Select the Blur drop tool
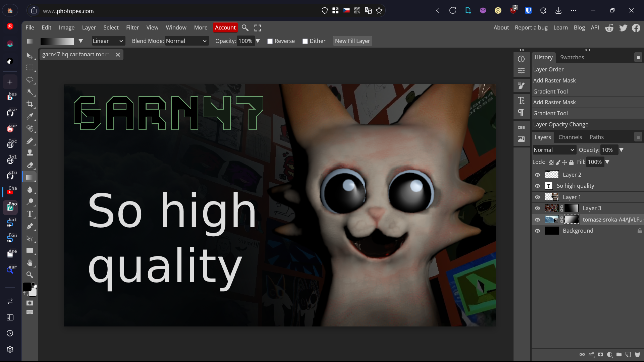Screen dimensions: 644x362 30,189
